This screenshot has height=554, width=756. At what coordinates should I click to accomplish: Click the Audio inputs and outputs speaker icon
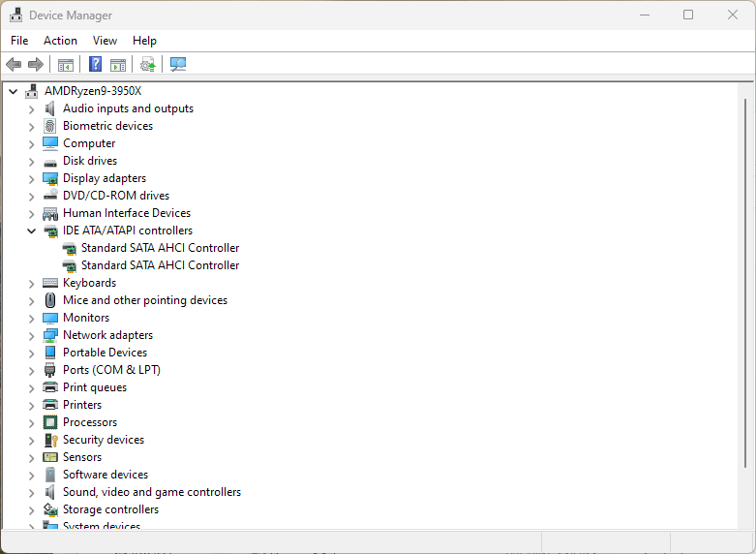50,108
